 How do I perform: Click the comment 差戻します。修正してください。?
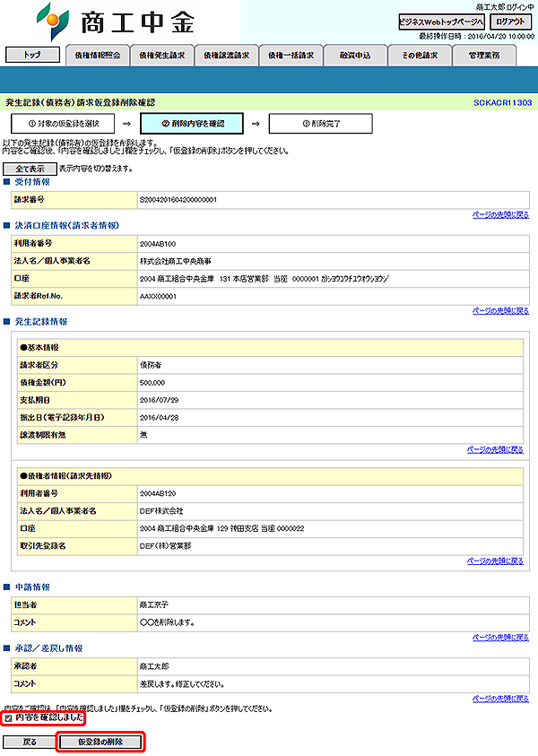click(182, 684)
